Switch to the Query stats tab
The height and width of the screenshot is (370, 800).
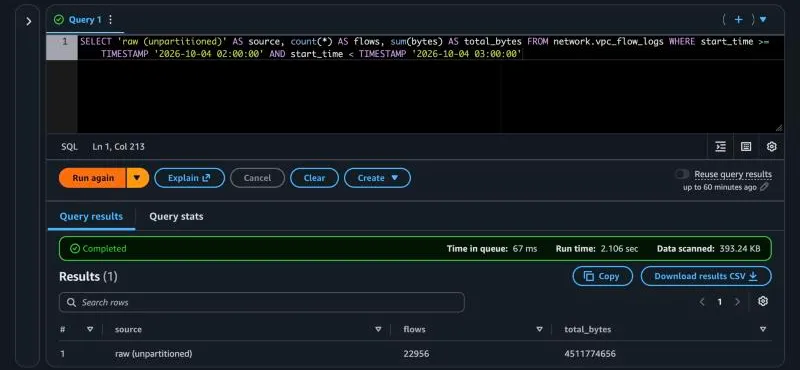pyautogui.click(x=176, y=216)
